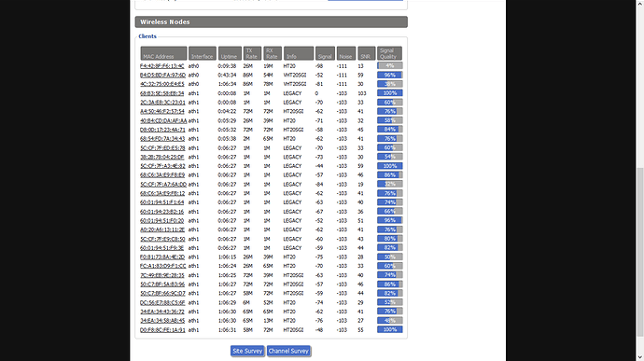Open MAC link 7C:49:EB:9E:28:35
Viewport: 644px width, 361px height.
click(x=161, y=275)
